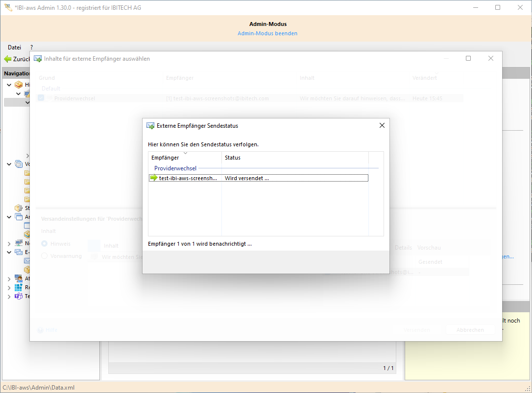Click the monitor icon beside the Netzwerk node
The image size is (532, 393).
tap(18, 242)
